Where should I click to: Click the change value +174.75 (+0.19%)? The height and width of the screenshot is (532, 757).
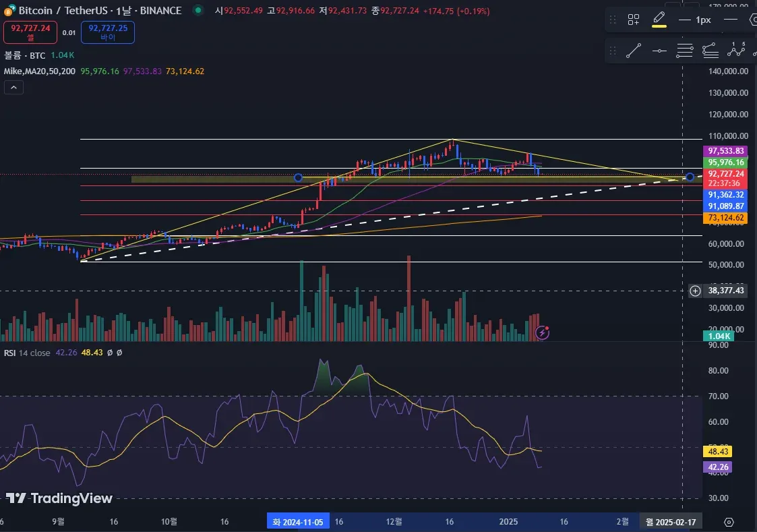(x=456, y=11)
